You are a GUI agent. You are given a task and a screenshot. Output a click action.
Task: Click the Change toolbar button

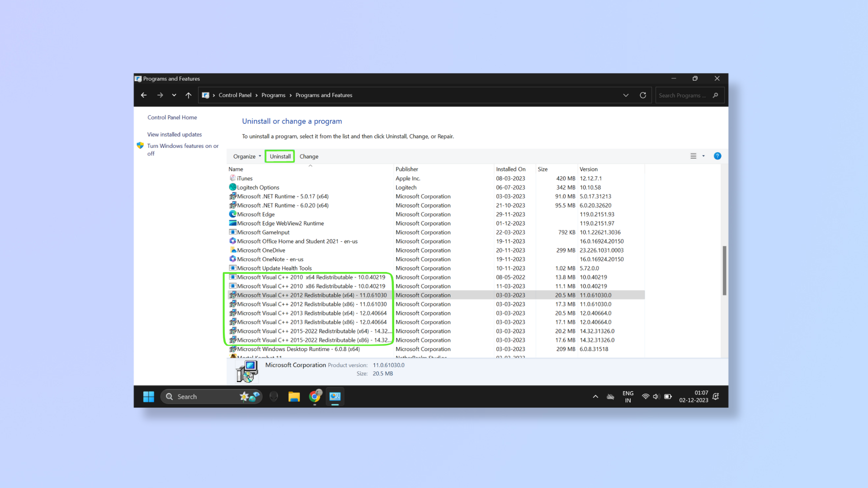click(x=309, y=156)
